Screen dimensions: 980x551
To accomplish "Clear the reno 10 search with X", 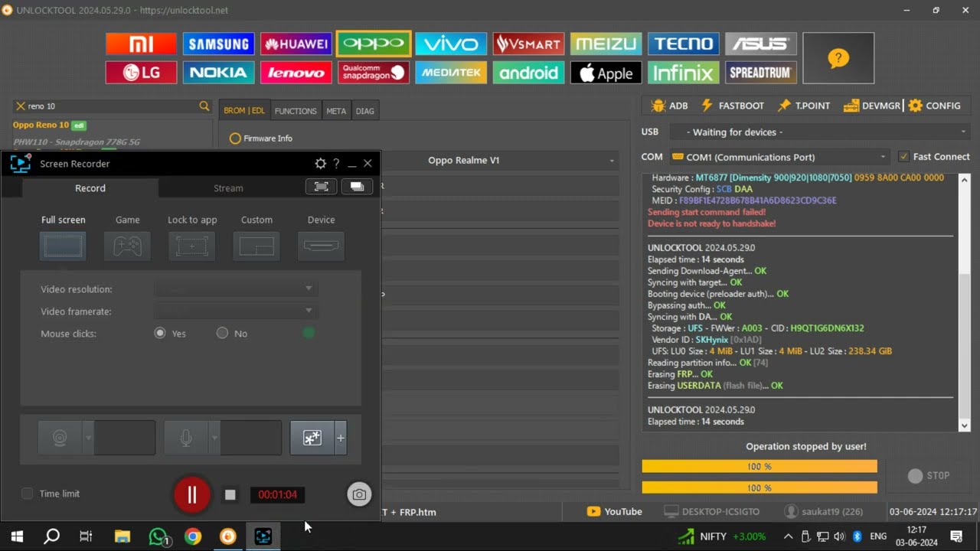I will pyautogui.click(x=21, y=106).
